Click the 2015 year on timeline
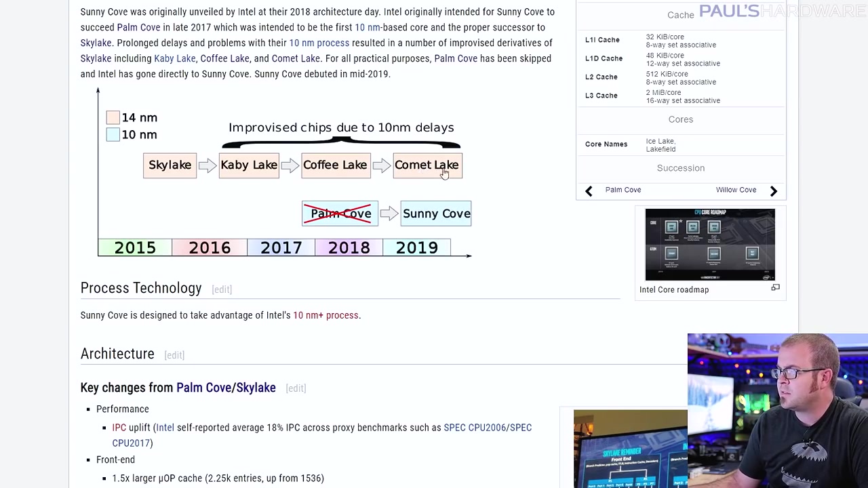The image size is (868, 488). [x=135, y=248]
